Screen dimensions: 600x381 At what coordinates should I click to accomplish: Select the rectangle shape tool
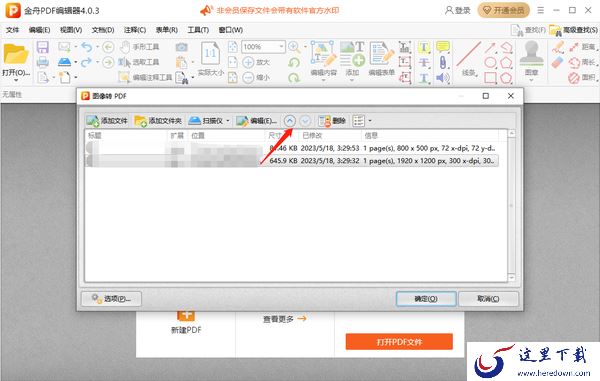point(491,78)
